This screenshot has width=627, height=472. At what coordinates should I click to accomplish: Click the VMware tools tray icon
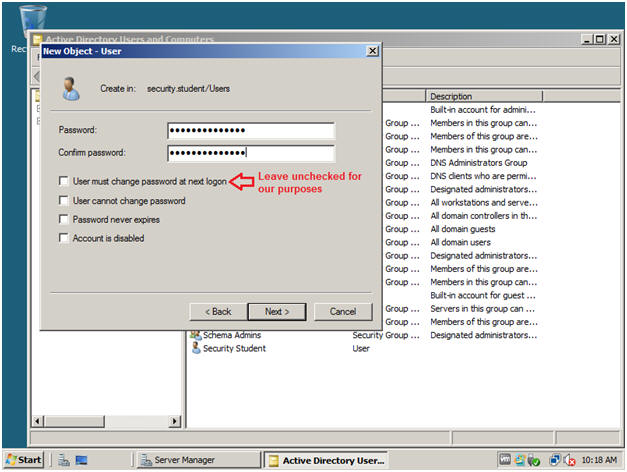(505, 460)
